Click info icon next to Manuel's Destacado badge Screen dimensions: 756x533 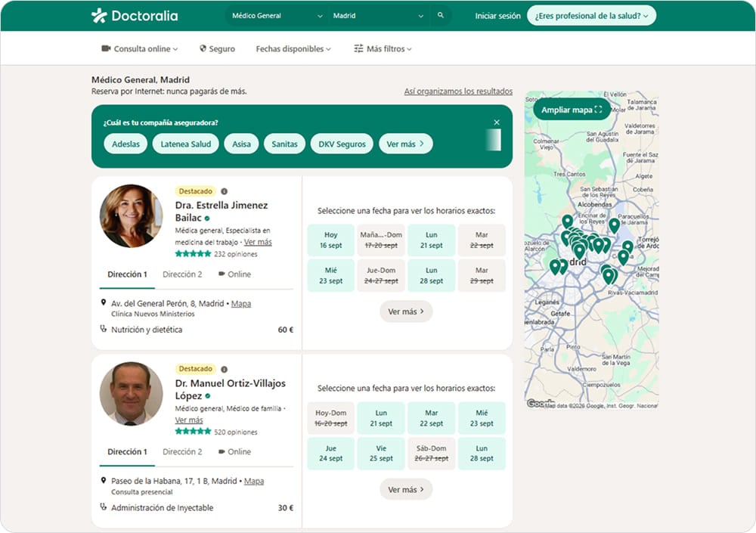(x=225, y=370)
